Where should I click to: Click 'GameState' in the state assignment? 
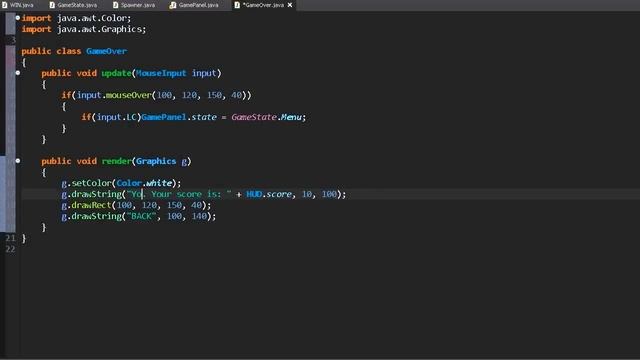[x=254, y=117]
